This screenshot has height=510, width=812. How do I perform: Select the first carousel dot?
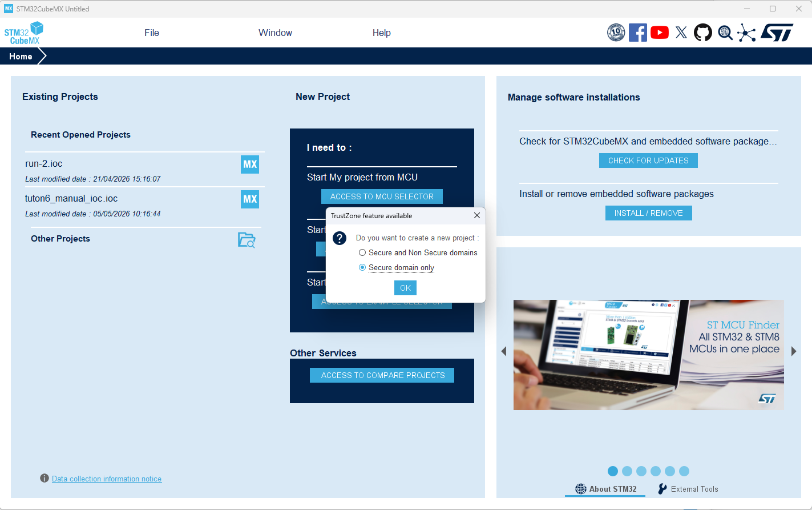[613, 471]
